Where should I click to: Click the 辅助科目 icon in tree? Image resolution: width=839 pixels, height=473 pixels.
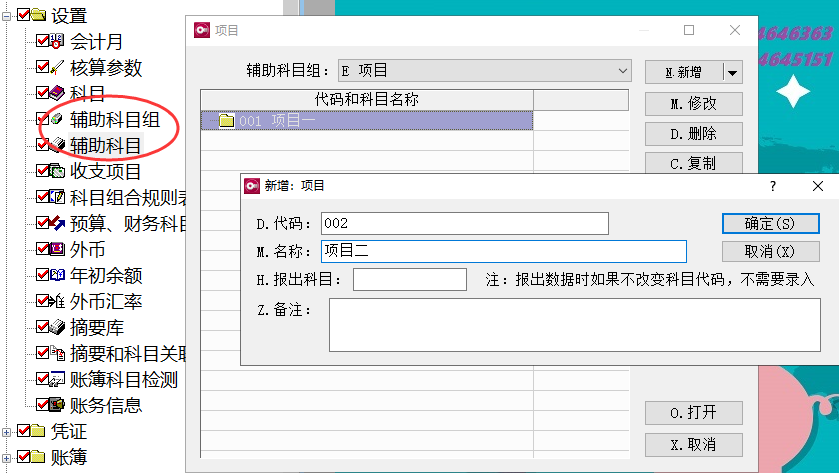pyautogui.click(x=57, y=144)
